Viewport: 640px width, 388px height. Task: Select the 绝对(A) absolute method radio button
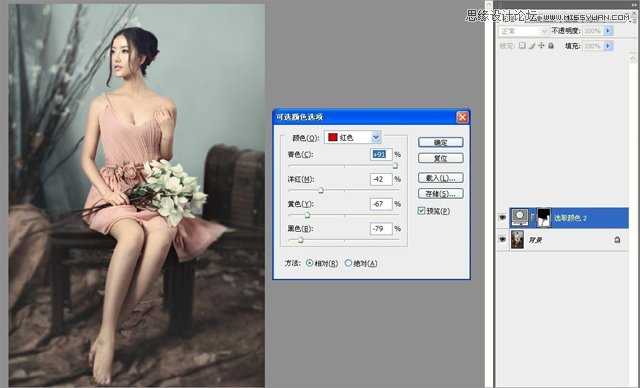pyautogui.click(x=348, y=263)
